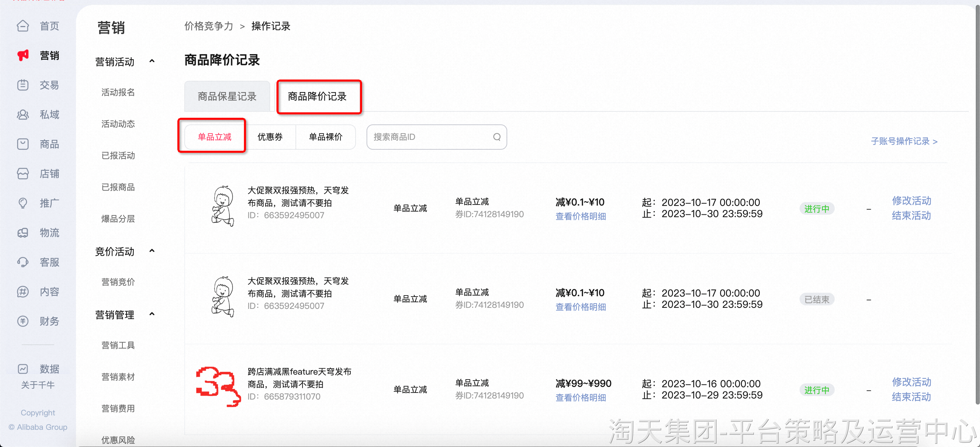Open 营销工具 in the sidebar
Image resolution: width=980 pixels, height=447 pixels.
click(118, 345)
